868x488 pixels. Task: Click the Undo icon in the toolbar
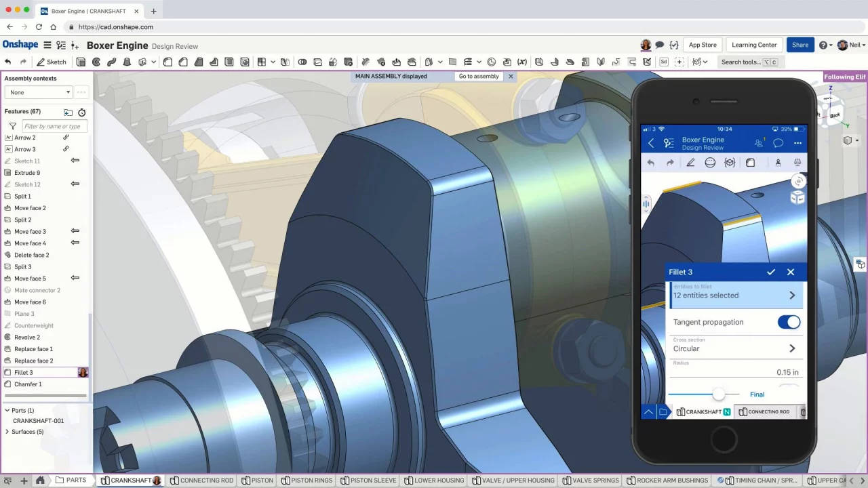[8, 62]
